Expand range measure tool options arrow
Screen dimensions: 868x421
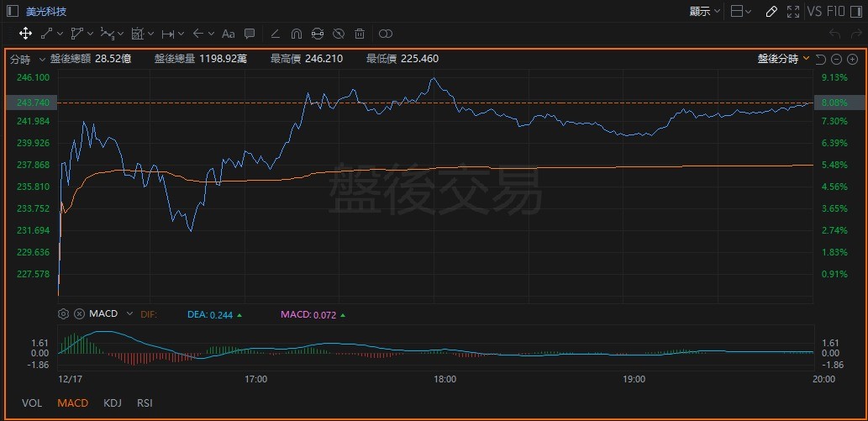(x=181, y=34)
